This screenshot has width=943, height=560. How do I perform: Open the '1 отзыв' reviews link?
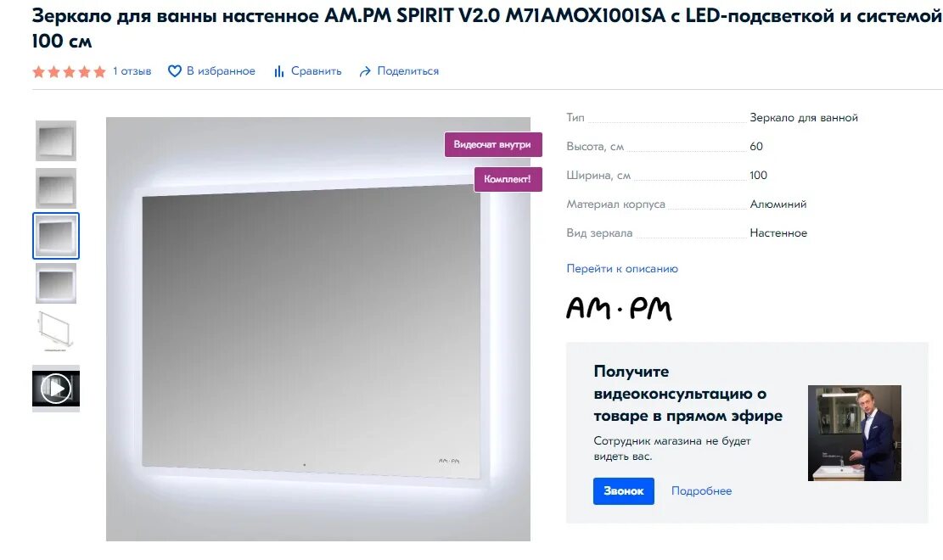click(132, 71)
